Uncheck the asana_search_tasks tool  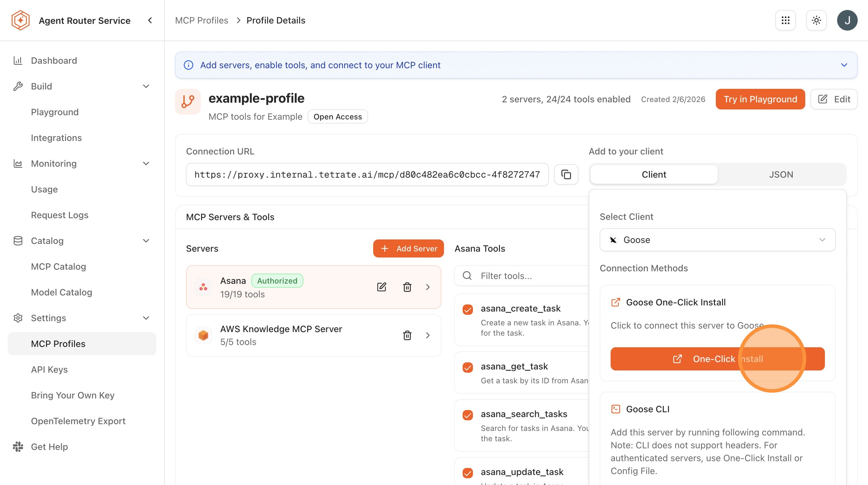coord(468,415)
